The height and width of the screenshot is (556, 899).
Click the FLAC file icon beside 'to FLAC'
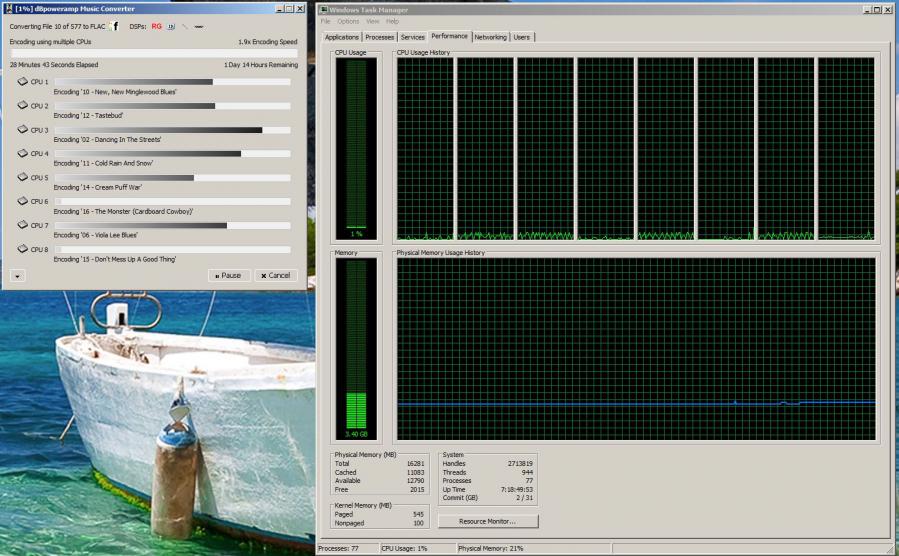115,26
